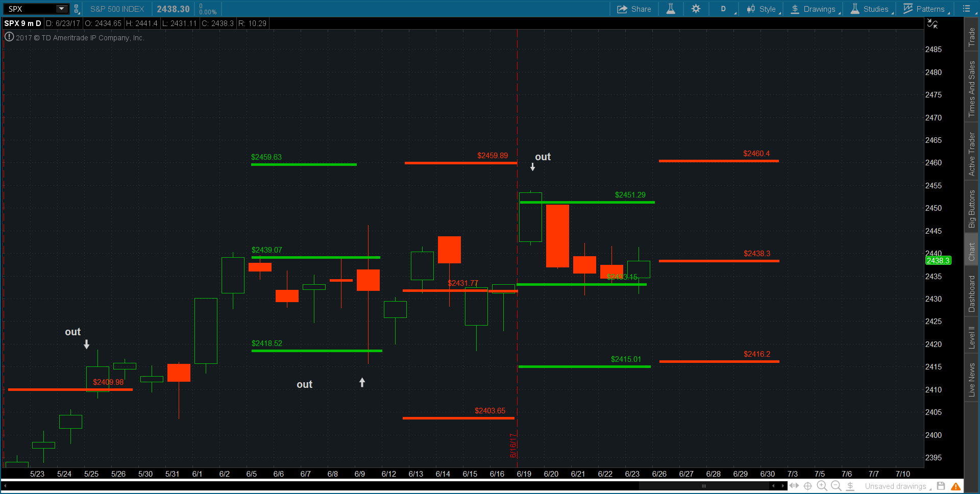Toggle horizontal expand arrows at bottom
This screenshot has width=980, height=494.
click(794, 486)
